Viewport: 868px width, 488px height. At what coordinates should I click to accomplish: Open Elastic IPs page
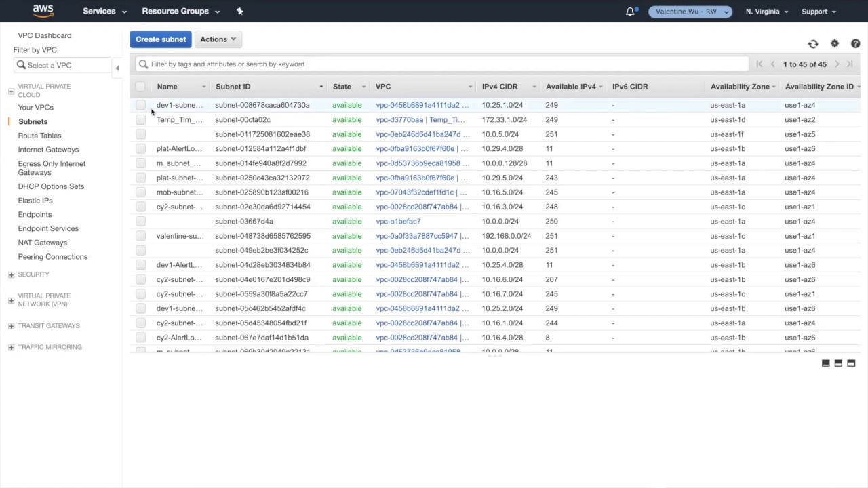point(35,201)
